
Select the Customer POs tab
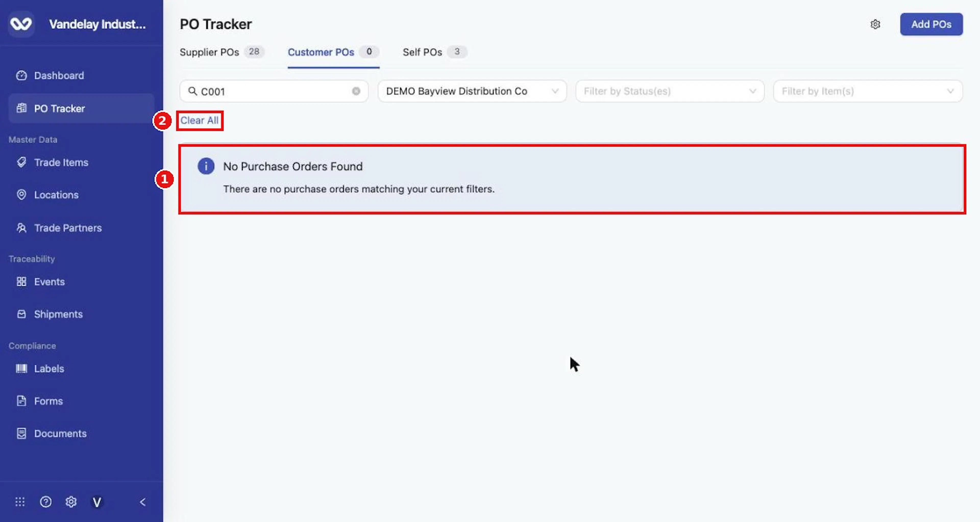333,52
